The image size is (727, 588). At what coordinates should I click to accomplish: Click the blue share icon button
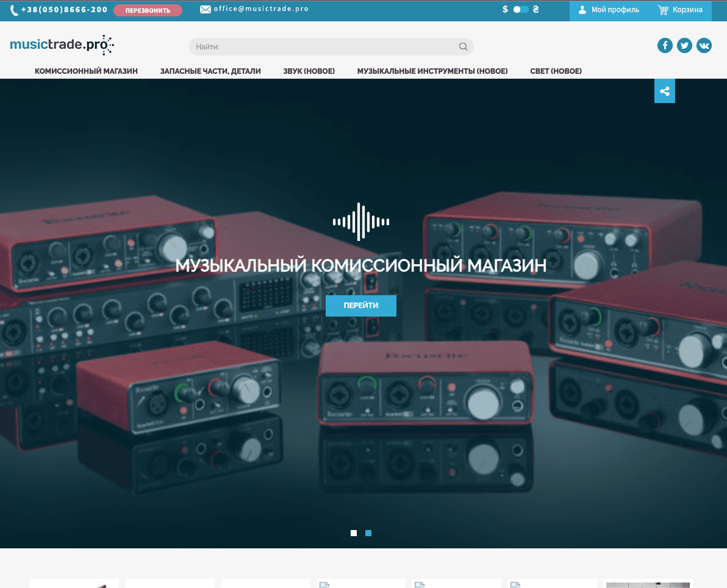point(664,91)
